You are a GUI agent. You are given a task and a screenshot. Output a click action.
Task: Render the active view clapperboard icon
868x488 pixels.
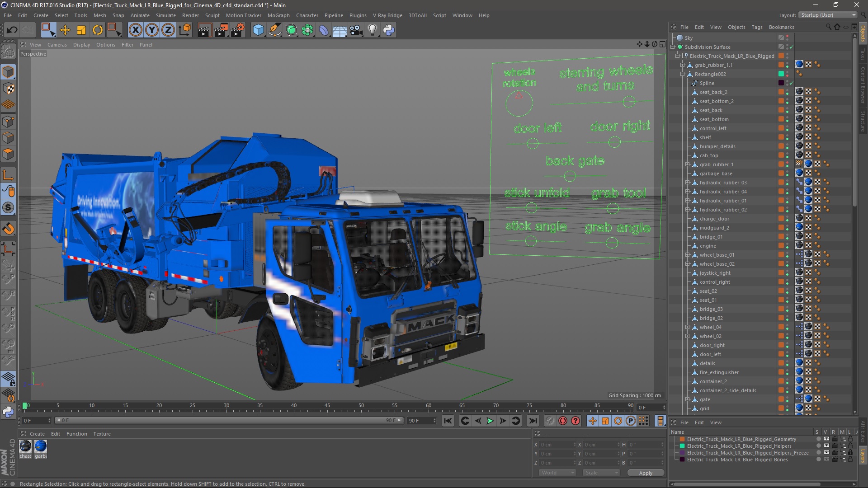pyautogui.click(x=204, y=30)
